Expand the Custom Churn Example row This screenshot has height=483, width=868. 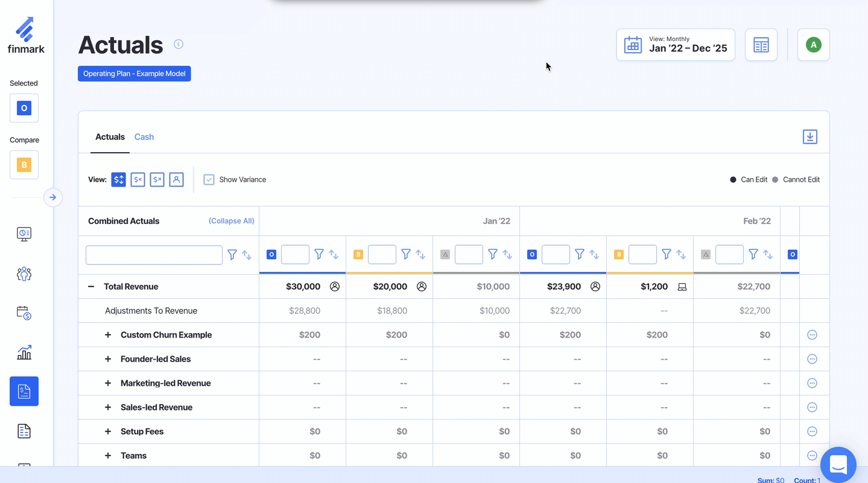pos(108,335)
